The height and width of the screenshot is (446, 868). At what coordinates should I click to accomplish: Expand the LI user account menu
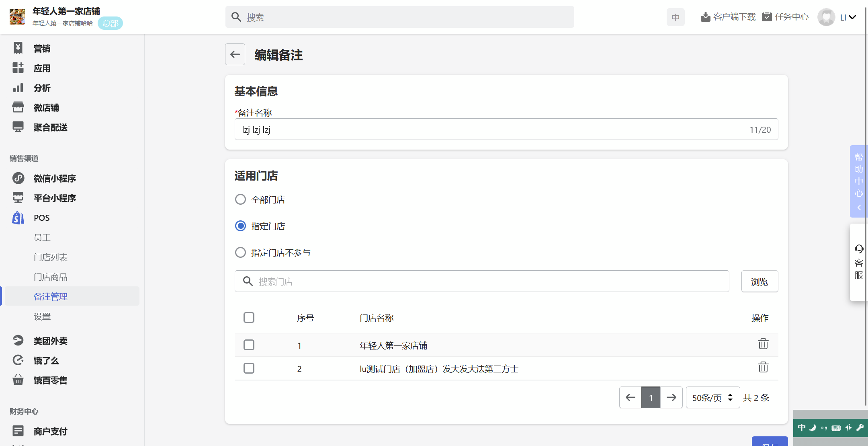tap(848, 17)
